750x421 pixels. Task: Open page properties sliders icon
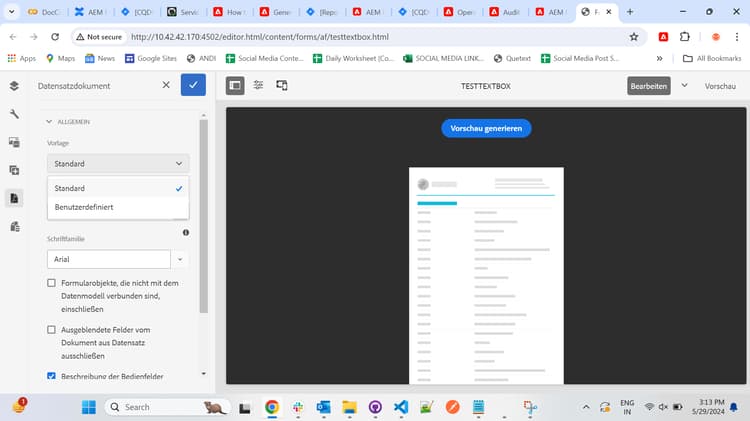258,86
